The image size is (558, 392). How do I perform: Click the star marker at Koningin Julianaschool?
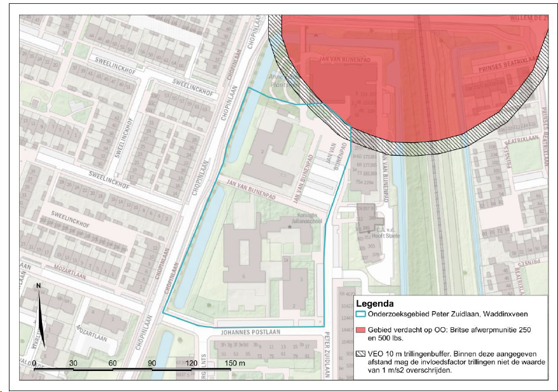(290, 227)
